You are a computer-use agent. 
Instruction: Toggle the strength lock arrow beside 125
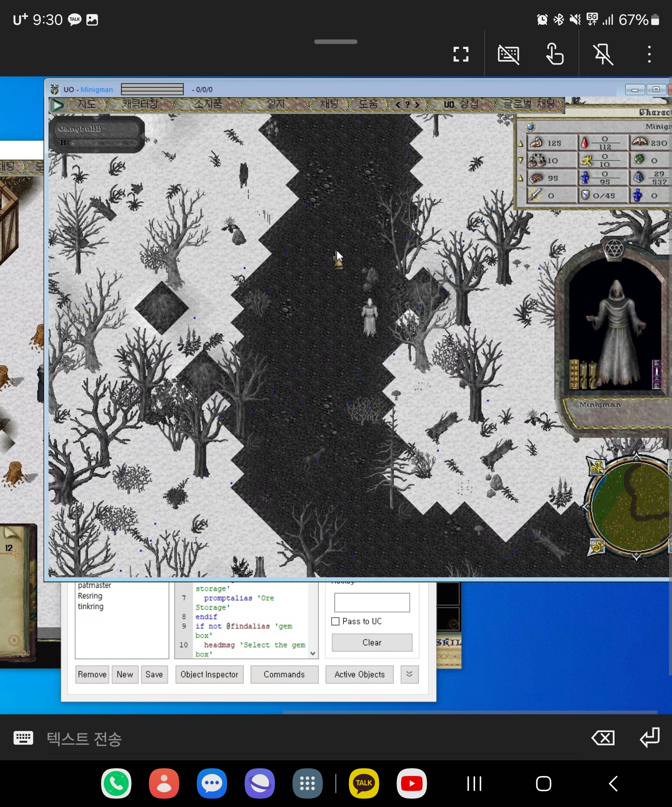click(521, 144)
